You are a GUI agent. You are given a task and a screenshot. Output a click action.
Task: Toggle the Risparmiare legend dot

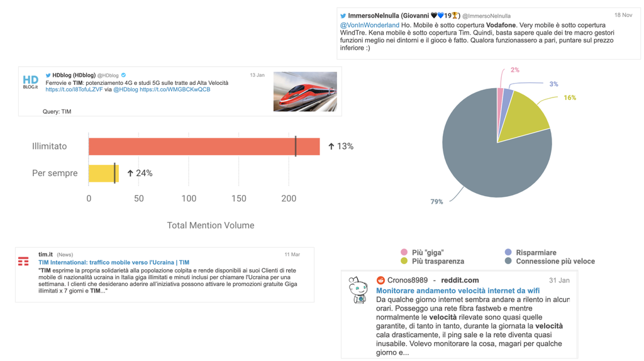click(x=508, y=252)
